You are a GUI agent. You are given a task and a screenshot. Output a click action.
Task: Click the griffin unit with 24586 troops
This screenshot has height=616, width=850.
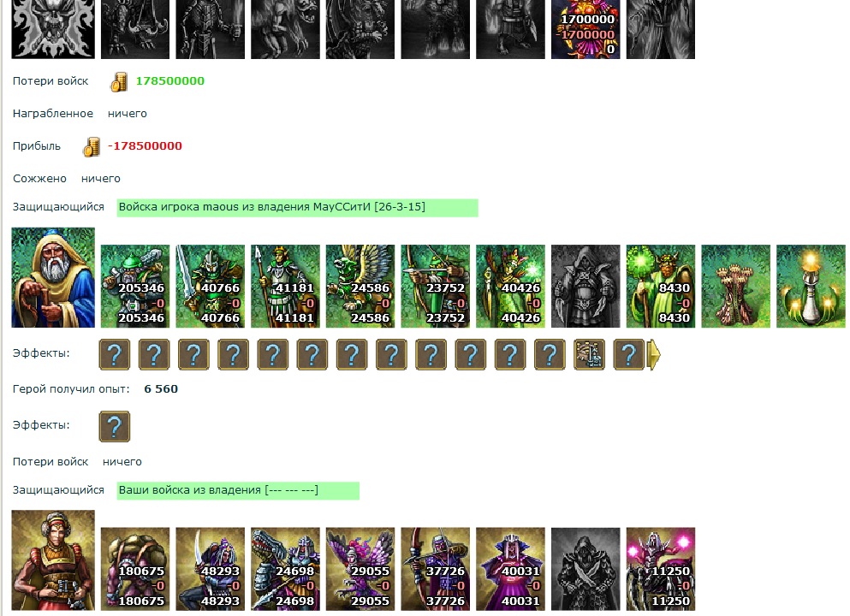coord(360,286)
